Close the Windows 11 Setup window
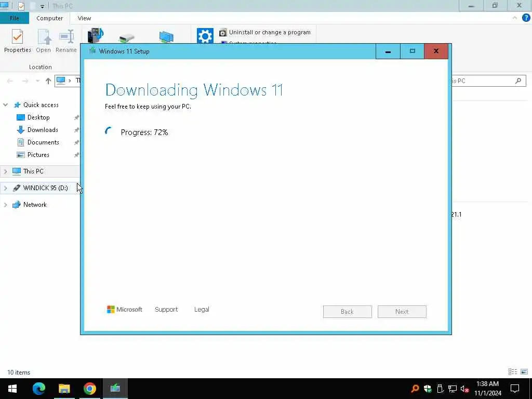Viewport: 532px width, 399px height. tap(436, 51)
